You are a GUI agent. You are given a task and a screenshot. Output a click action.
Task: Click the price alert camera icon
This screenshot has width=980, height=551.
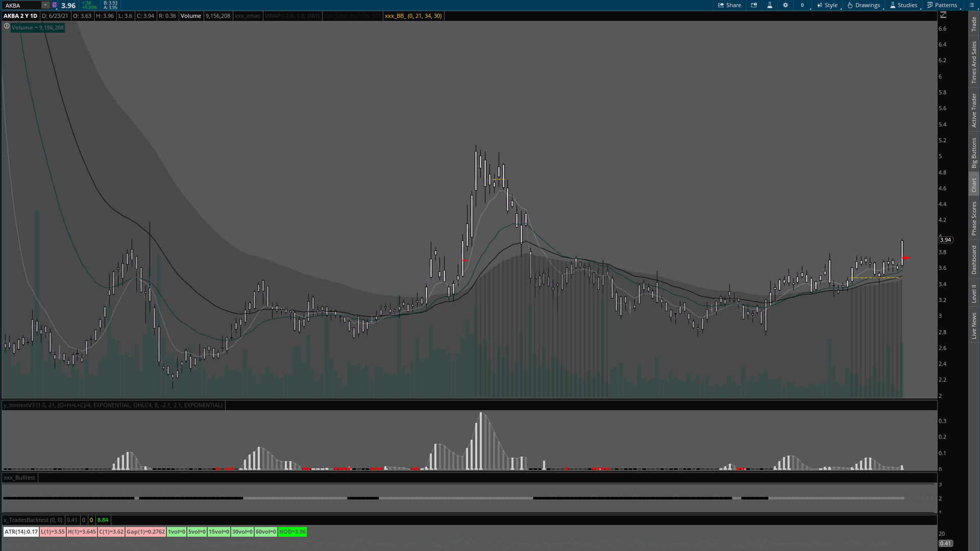(754, 5)
